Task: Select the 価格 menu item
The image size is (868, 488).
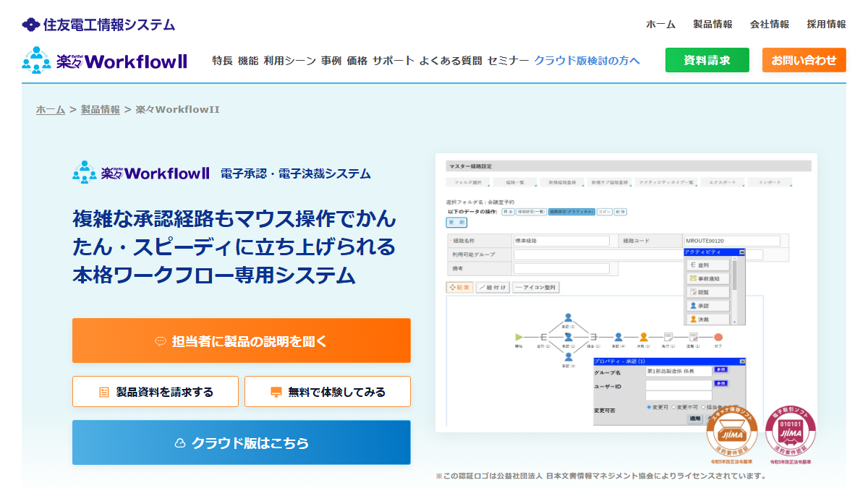Action: 357,61
